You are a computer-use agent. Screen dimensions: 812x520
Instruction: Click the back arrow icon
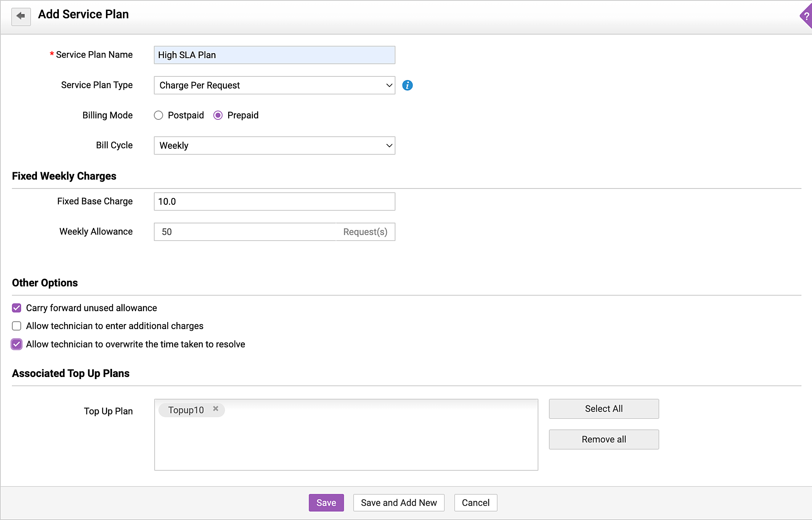coord(21,16)
